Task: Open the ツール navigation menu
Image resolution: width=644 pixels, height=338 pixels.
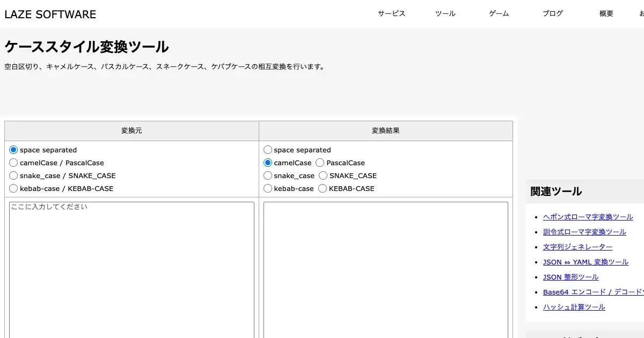Action: point(445,14)
